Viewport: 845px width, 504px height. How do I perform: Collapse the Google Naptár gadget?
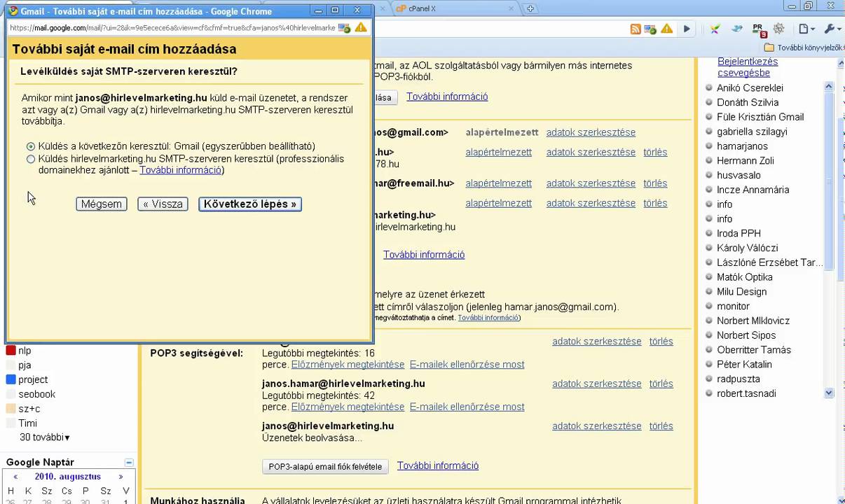coord(129,463)
